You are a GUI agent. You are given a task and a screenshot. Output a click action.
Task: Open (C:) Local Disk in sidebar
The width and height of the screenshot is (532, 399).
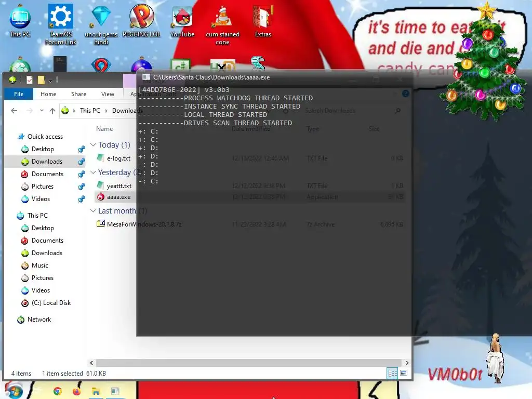click(x=51, y=303)
